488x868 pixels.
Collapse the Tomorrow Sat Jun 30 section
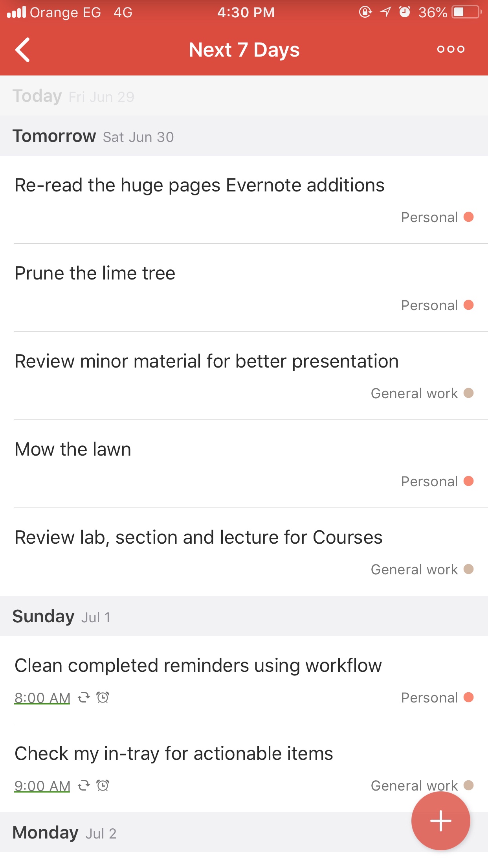93,136
